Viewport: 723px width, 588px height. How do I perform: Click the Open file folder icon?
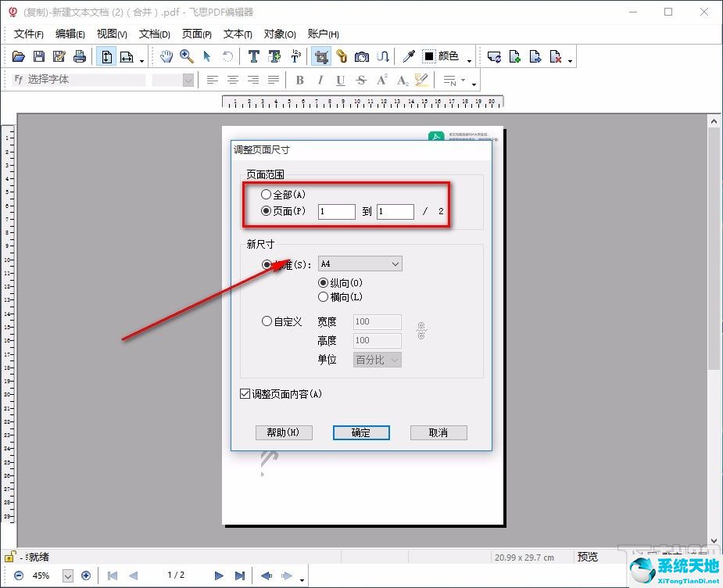19,56
